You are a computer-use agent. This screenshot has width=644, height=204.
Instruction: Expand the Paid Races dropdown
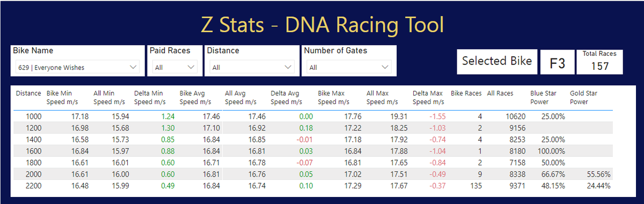point(175,68)
